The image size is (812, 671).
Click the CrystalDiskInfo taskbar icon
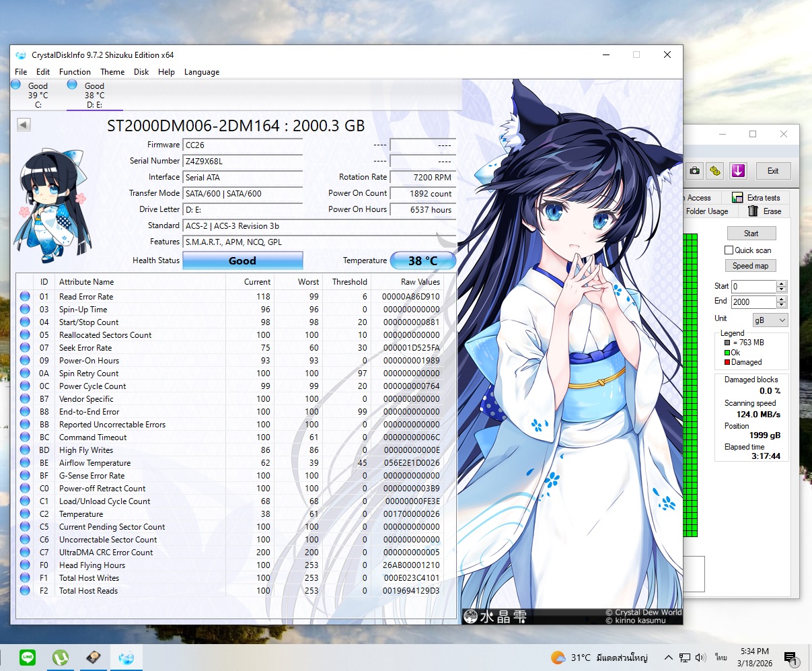(x=126, y=658)
